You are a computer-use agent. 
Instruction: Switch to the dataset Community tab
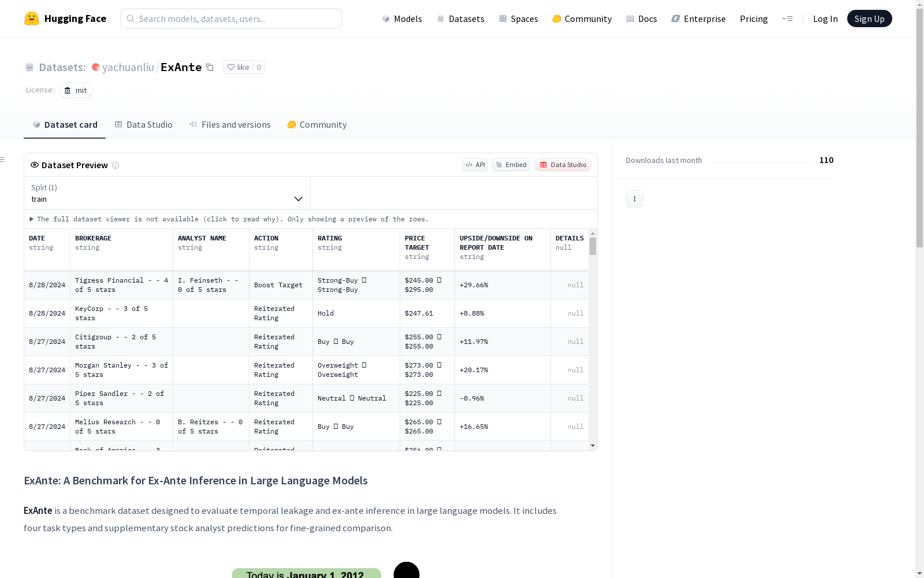click(317, 125)
